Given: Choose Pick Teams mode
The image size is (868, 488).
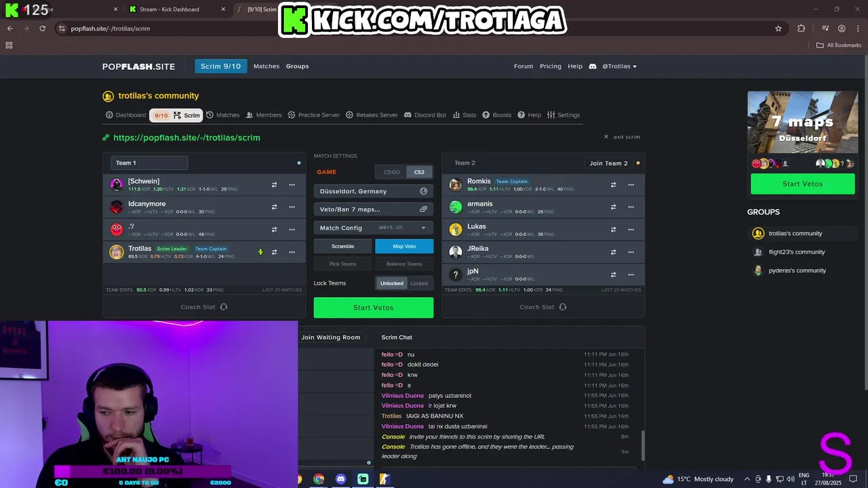Looking at the screenshot, I should coord(342,264).
